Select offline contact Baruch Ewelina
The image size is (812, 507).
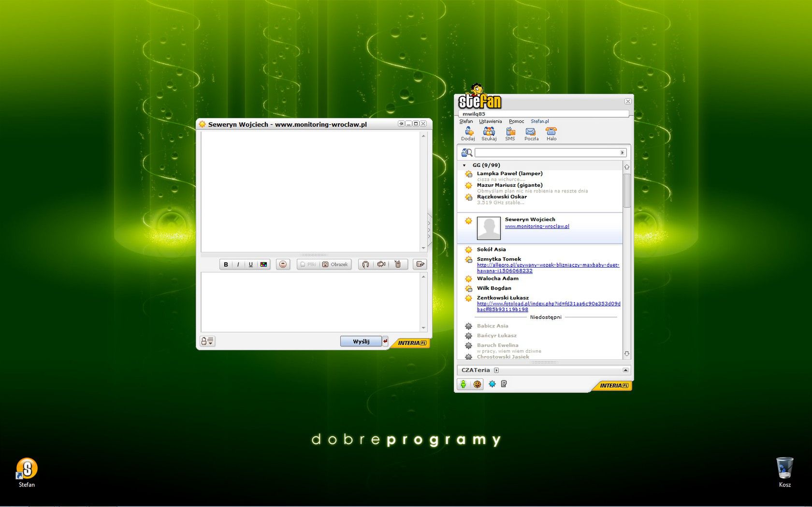click(497, 345)
